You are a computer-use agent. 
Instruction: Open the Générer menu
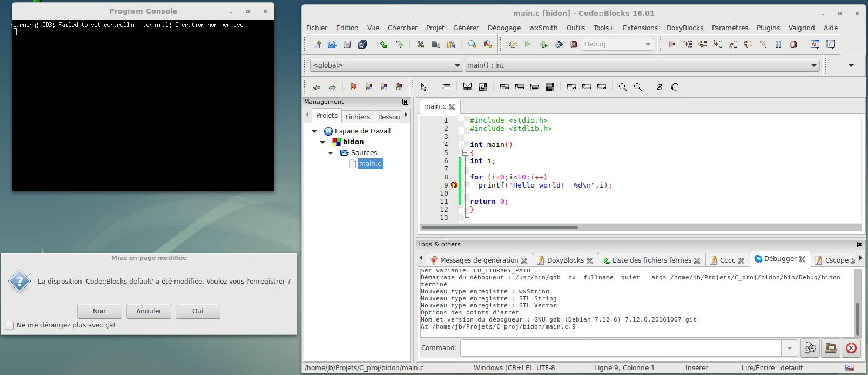pyautogui.click(x=466, y=28)
